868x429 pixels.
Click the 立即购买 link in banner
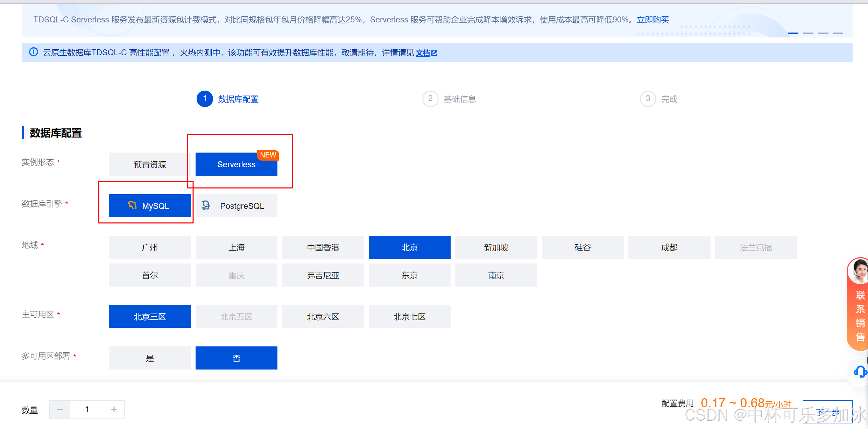[653, 20]
